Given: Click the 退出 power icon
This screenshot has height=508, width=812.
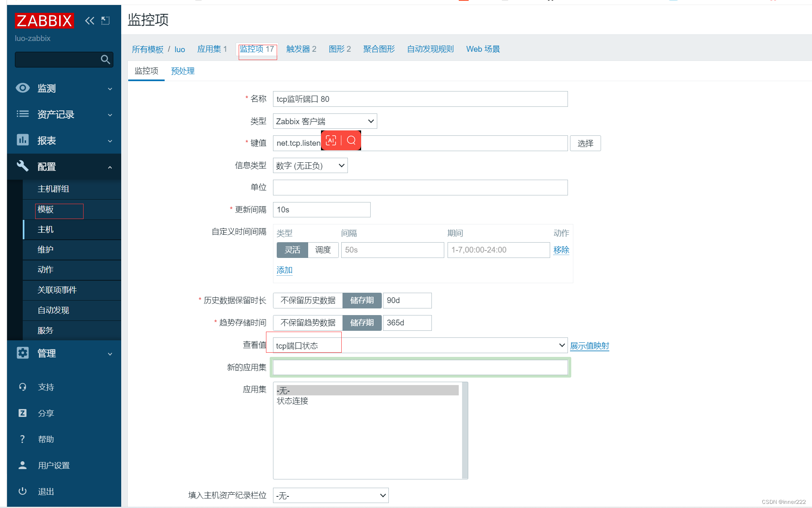Looking at the screenshot, I should pos(23,491).
